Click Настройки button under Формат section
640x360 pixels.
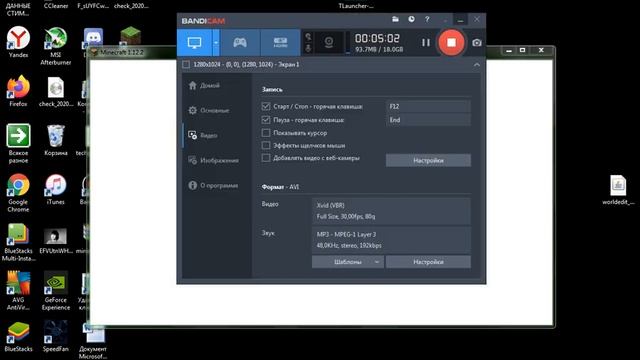tap(428, 262)
